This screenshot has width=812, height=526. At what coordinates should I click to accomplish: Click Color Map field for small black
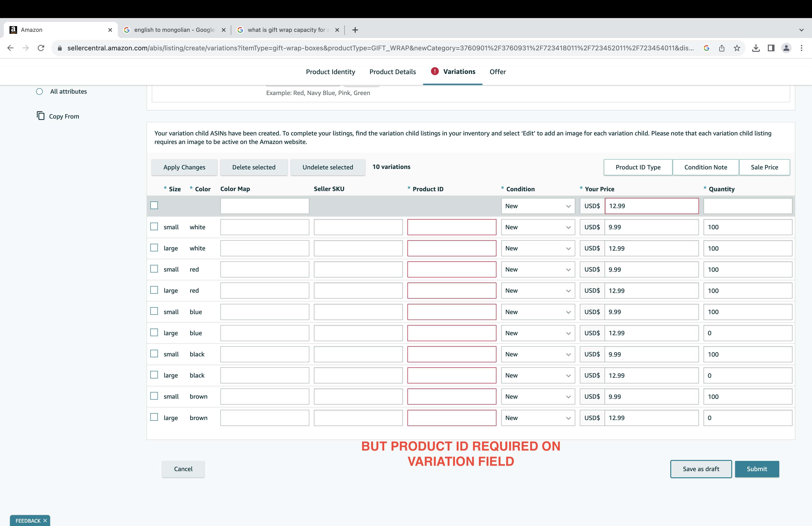(x=265, y=354)
